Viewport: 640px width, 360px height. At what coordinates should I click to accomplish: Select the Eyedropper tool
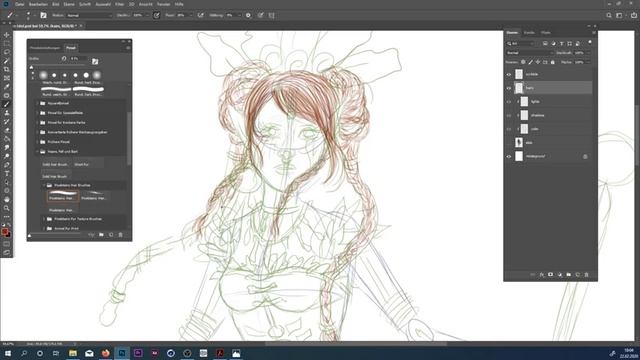7,87
